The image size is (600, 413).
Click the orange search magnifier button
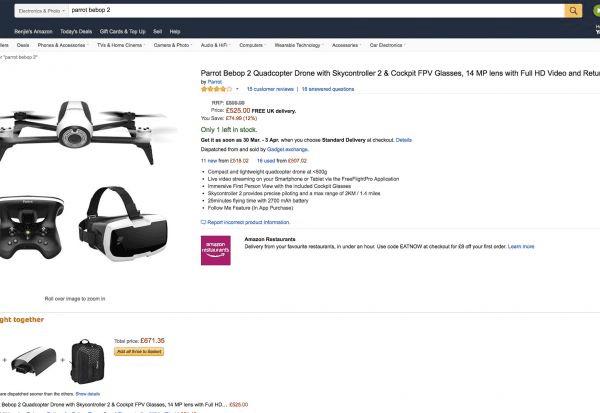[573, 11]
